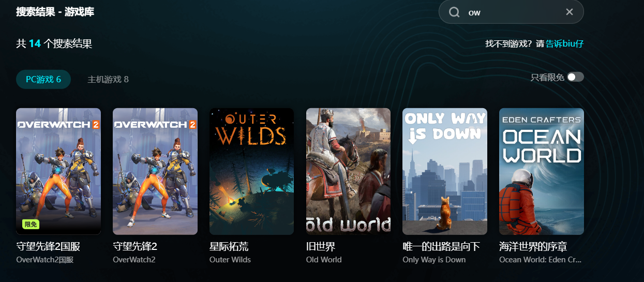This screenshot has height=282, width=644.
Task: Click the 唯一的出路是向下 title text
Action: tap(441, 247)
